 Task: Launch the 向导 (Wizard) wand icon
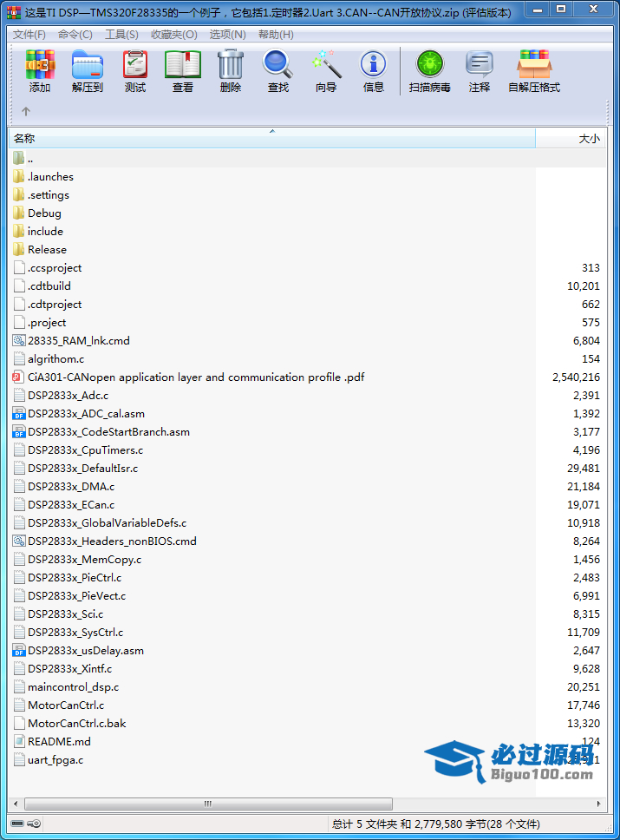point(326,64)
